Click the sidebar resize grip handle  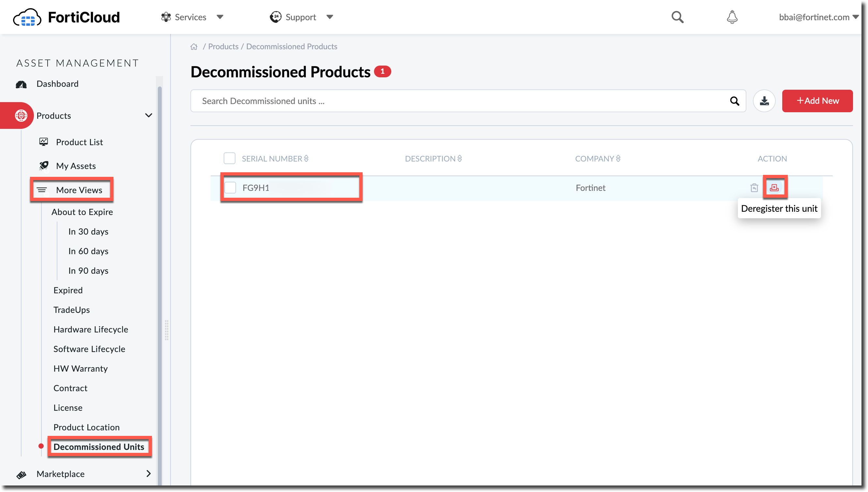click(x=166, y=330)
